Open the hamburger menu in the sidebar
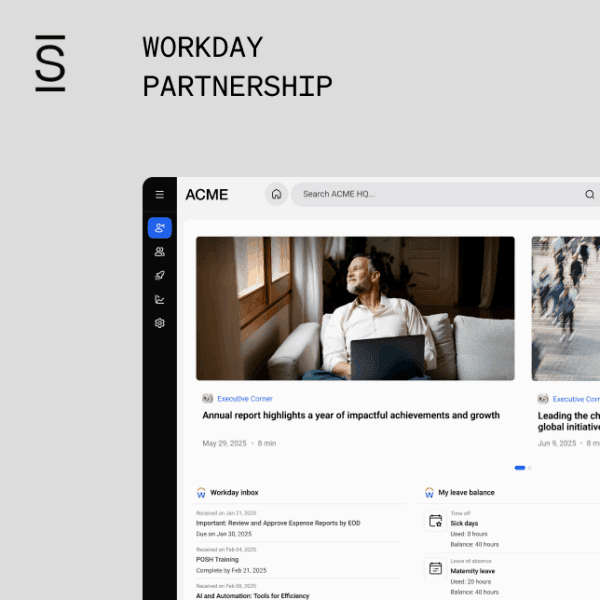 click(159, 195)
